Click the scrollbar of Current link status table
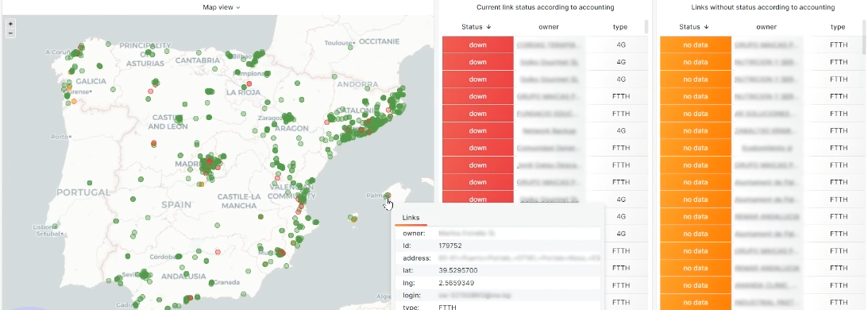This screenshot has width=868, height=310. 646,26
